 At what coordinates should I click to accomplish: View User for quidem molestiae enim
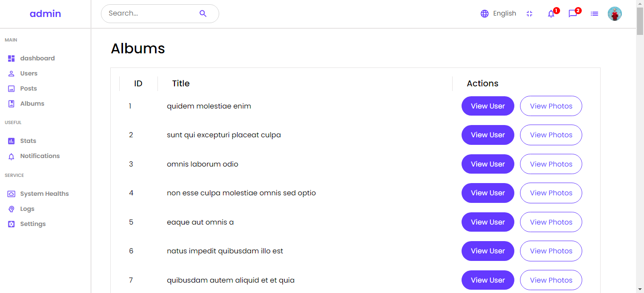point(488,106)
